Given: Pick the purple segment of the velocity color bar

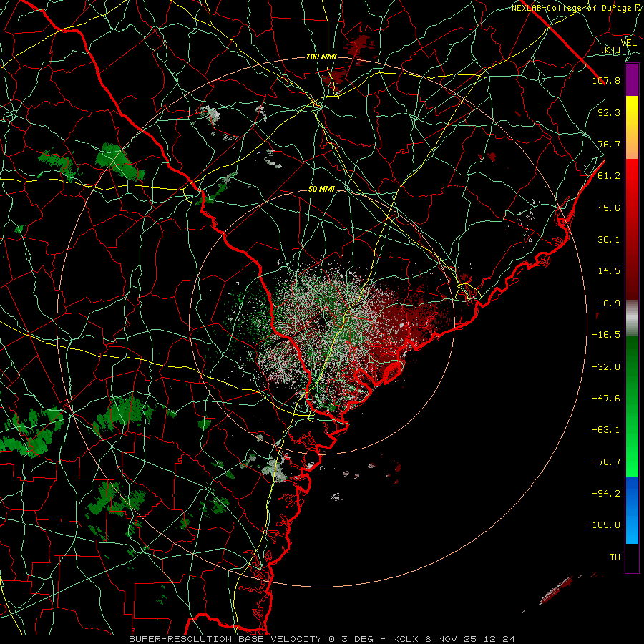Looking at the screenshot, I should click(x=632, y=79).
